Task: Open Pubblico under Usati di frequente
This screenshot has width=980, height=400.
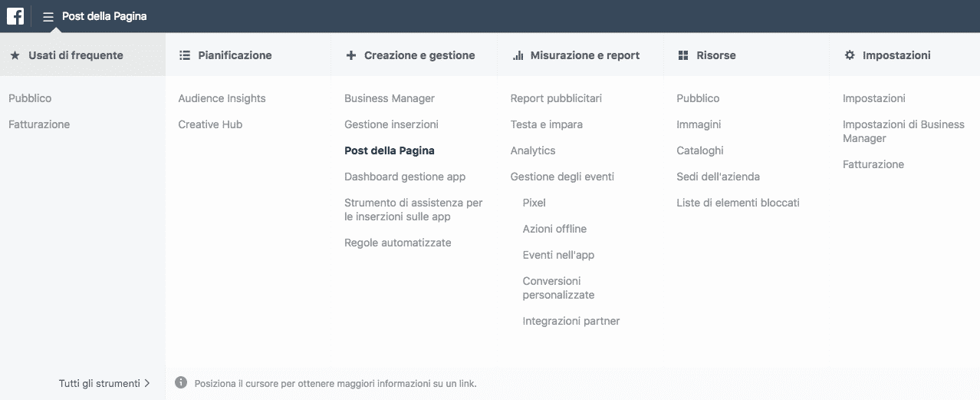Action: 30,98
